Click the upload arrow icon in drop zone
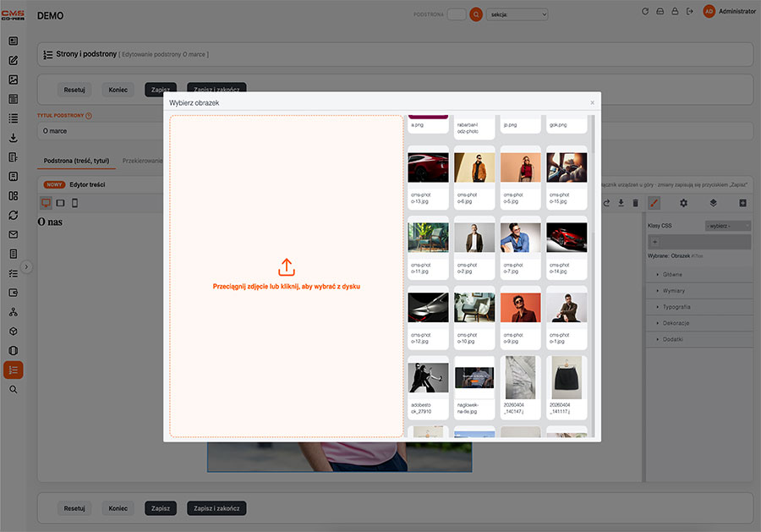Viewport: 761px width, 532px height. (287, 267)
